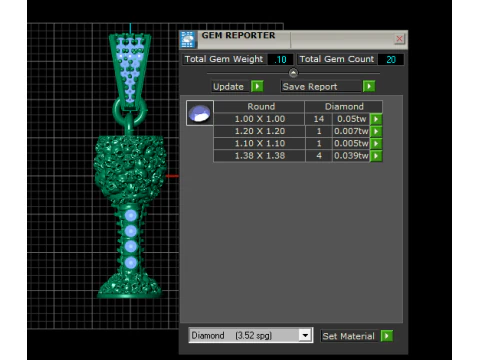Click the 1.00 X 1.00 size cell
480x360 pixels.
coord(260,119)
